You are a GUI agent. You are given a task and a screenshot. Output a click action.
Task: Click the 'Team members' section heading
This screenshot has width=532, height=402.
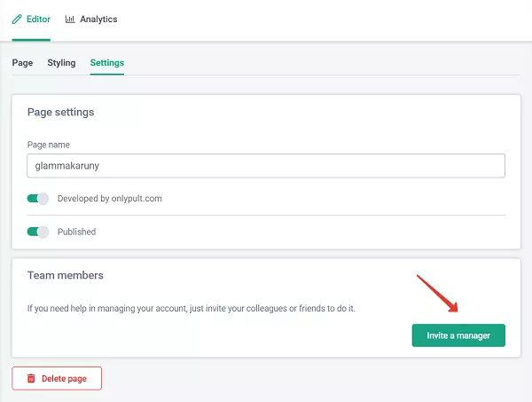pyautogui.click(x=66, y=276)
